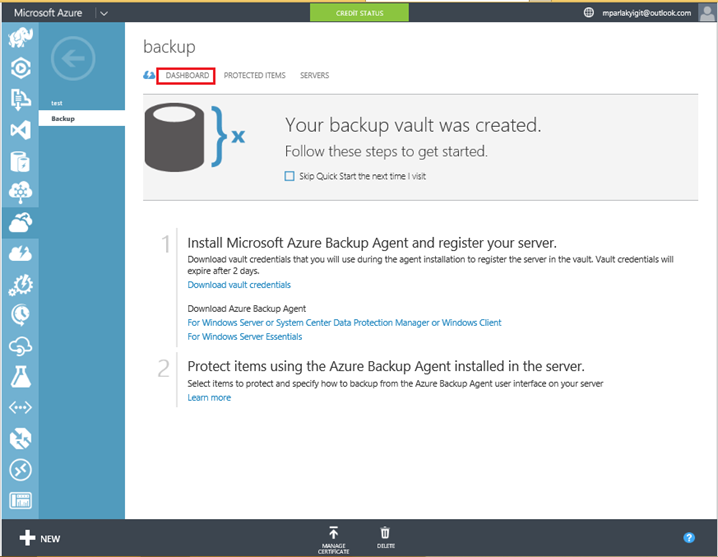Open user avatar icon at top right
Viewport: 718px width, 557px height.
[x=707, y=12]
